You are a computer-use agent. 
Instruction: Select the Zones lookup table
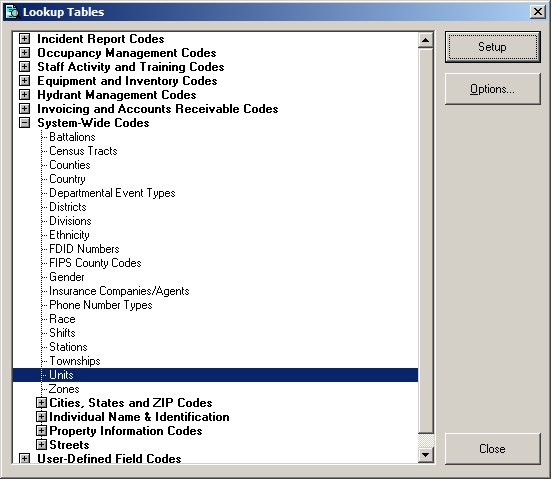[64, 389]
